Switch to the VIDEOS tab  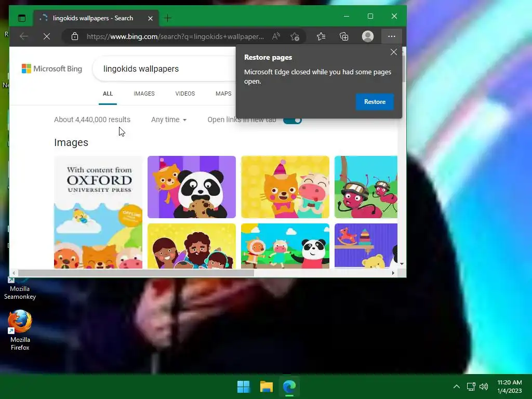185,94
